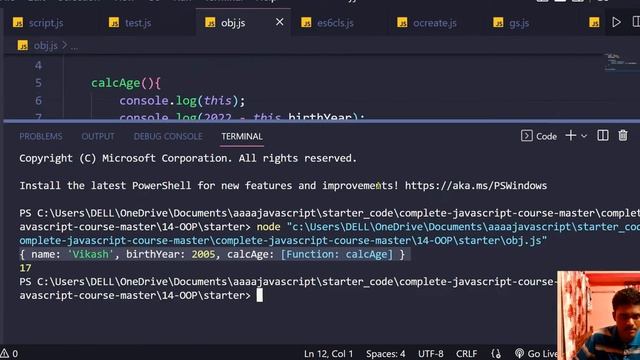Click Ln 12, Col 1 status indicator
Viewport: 640px width, 360px height.
click(x=328, y=353)
